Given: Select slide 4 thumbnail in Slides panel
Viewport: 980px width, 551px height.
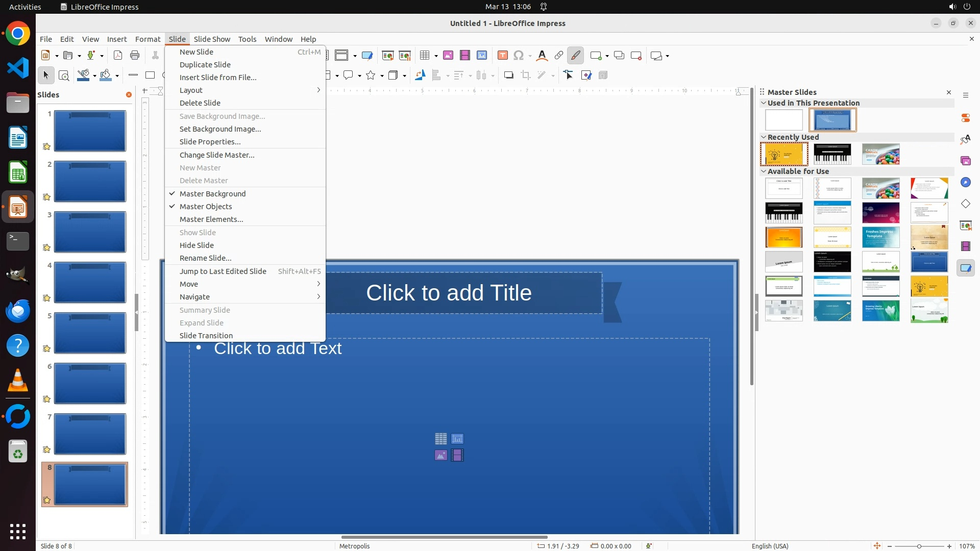Looking at the screenshot, I should pos(90,283).
